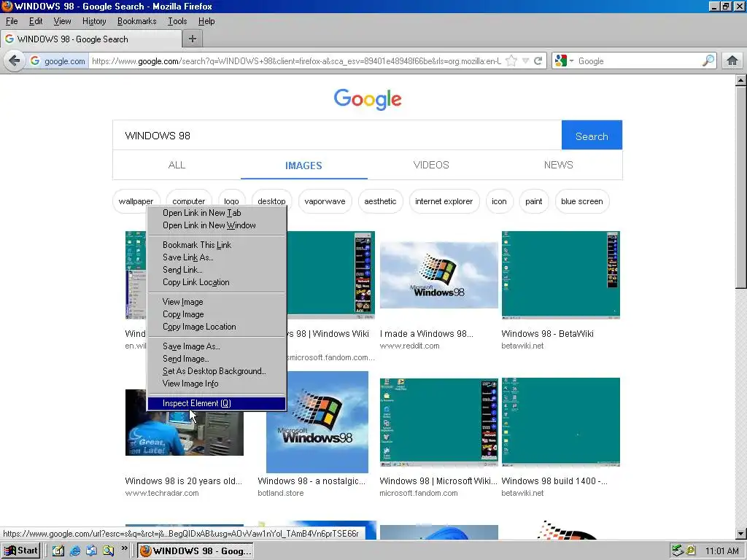
Task: Open the History menu
Action: pyautogui.click(x=94, y=21)
